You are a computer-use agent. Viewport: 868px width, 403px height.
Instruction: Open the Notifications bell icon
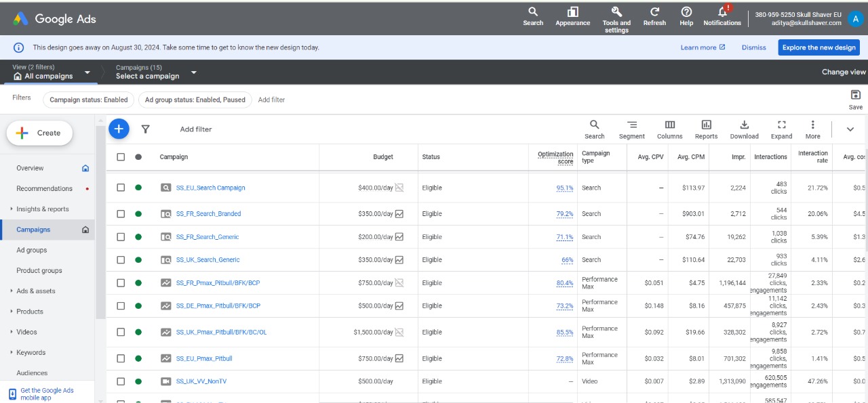click(x=722, y=12)
